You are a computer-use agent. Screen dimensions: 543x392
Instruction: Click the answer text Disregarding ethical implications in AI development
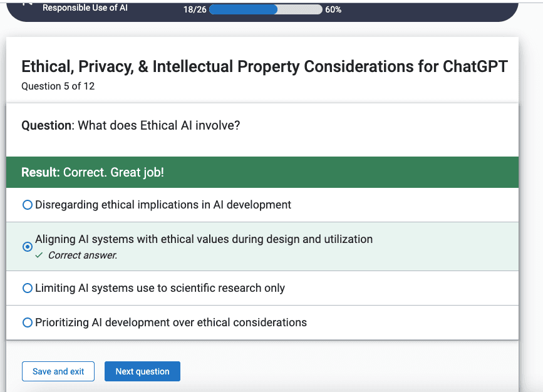click(163, 205)
